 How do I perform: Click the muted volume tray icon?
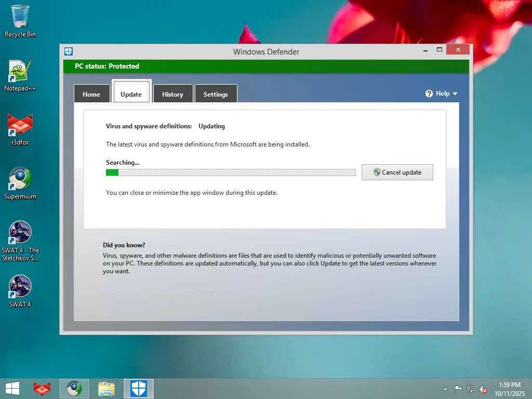click(x=483, y=389)
